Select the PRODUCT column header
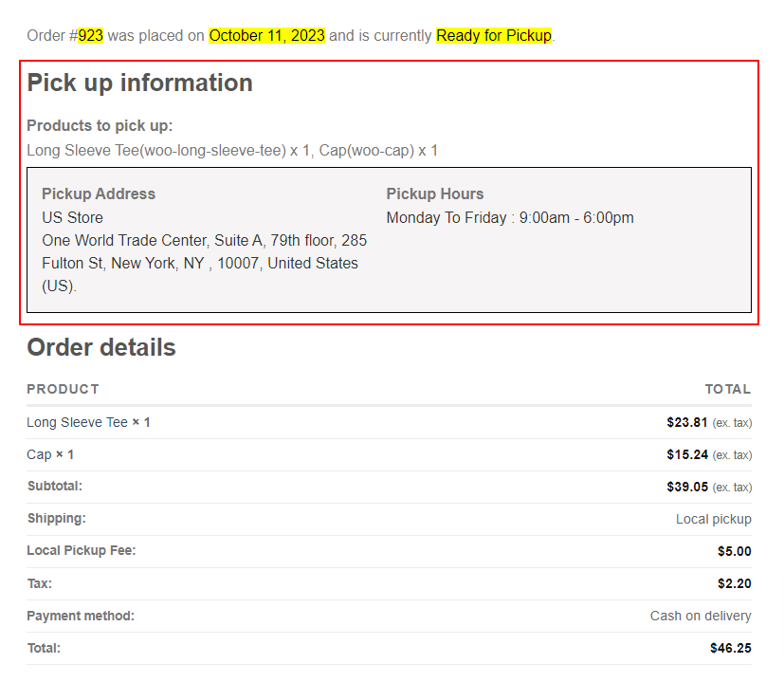 63,389
